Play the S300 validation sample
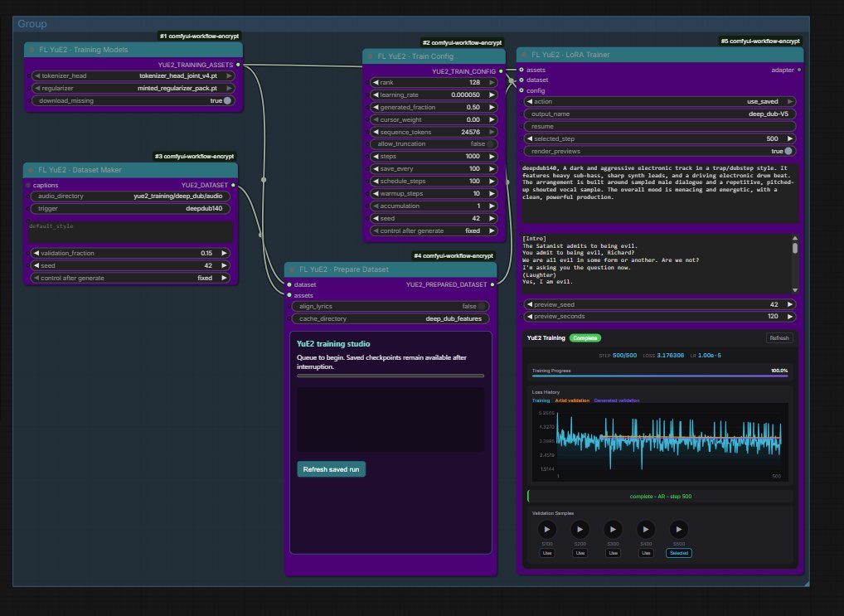Screen dimensions: 844x616 [613, 529]
